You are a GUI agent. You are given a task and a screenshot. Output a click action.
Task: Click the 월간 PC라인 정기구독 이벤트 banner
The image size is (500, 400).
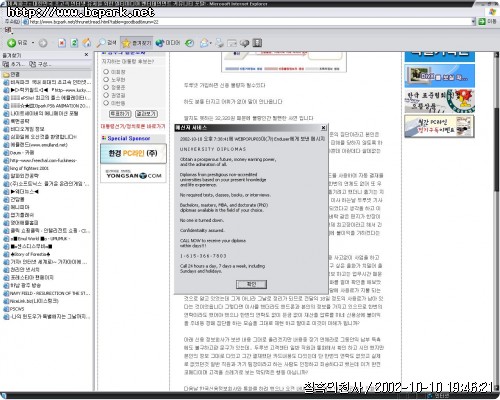[x=439, y=126]
